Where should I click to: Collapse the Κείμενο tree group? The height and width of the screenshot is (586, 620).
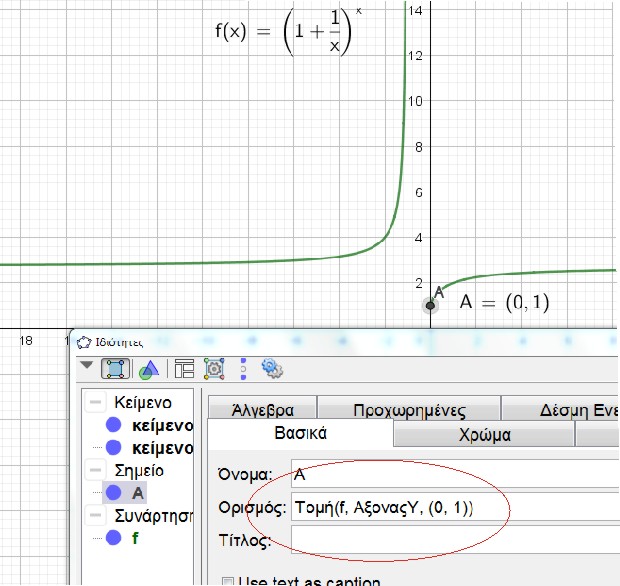pyautogui.click(x=95, y=402)
